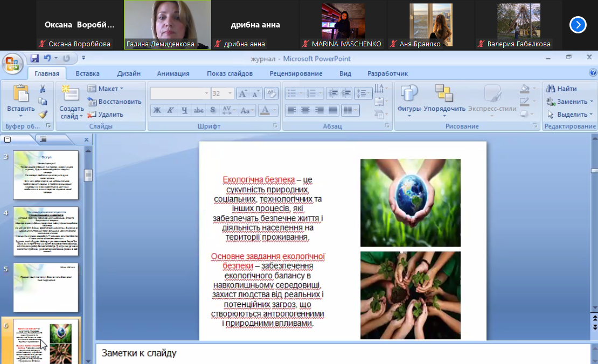Open the font size 32 dropdown
The height and width of the screenshot is (364, 598).
[x=231, y=93]
